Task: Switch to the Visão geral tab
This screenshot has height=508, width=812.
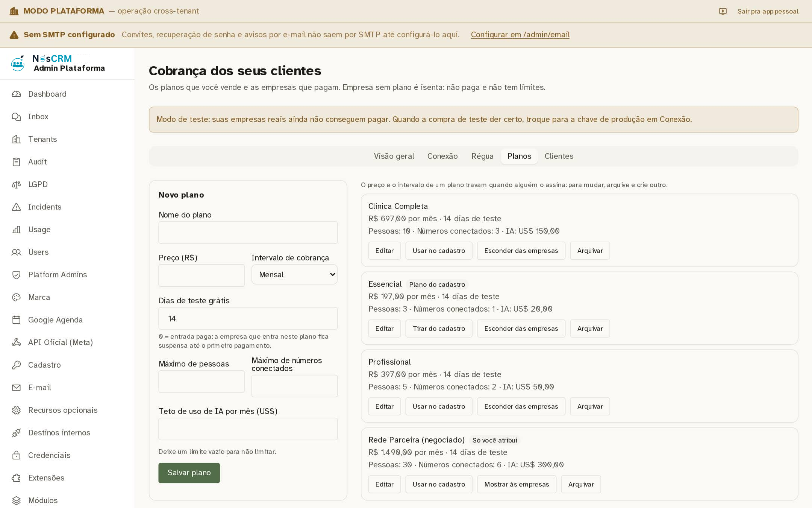Action: pyautogui.click(x=394, y=156)
